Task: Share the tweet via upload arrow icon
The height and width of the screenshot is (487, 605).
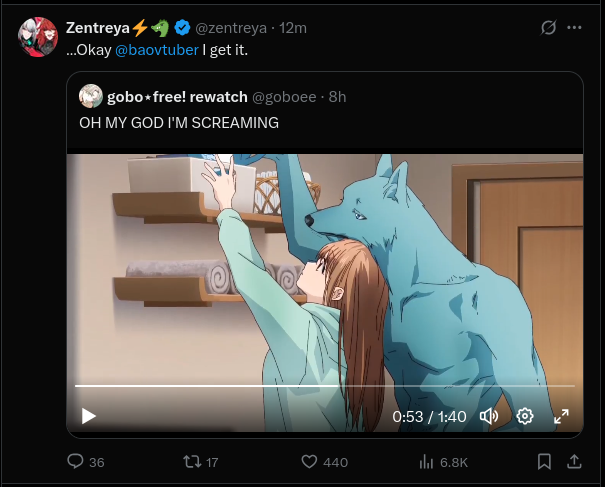Action: tap(575, 462)
